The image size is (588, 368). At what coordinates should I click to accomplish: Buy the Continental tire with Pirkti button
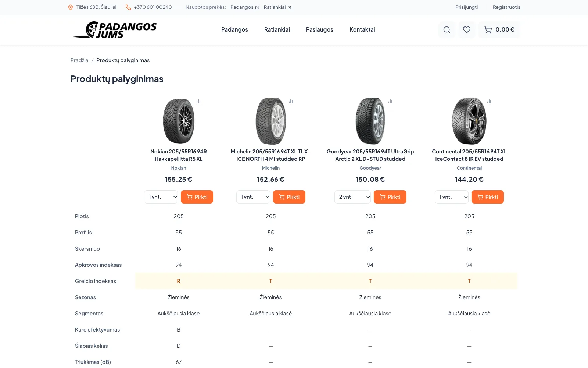pyautogui.click(x=488, y=197)
